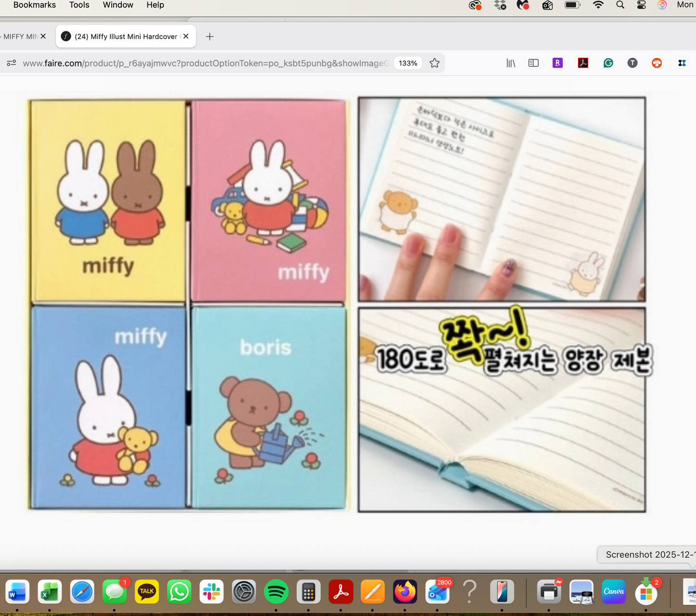Open iPhone Mirroring from the dock
Viewport: 696px width, 616px height.
(502, 592)
